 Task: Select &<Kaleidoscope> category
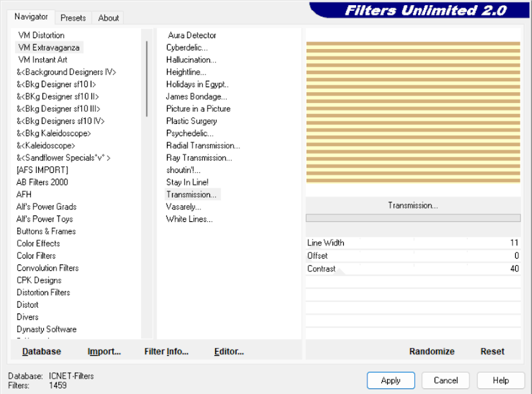[x=46, y=145]
